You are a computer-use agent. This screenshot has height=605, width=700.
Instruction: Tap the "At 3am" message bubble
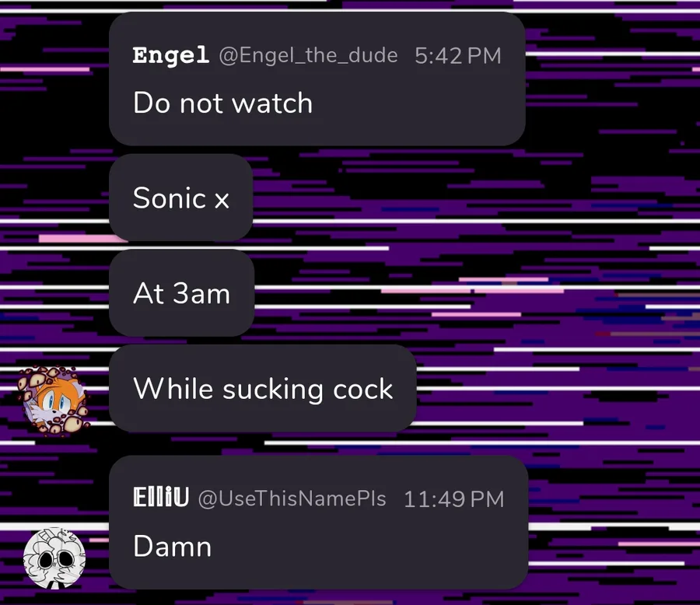(182, 293)
